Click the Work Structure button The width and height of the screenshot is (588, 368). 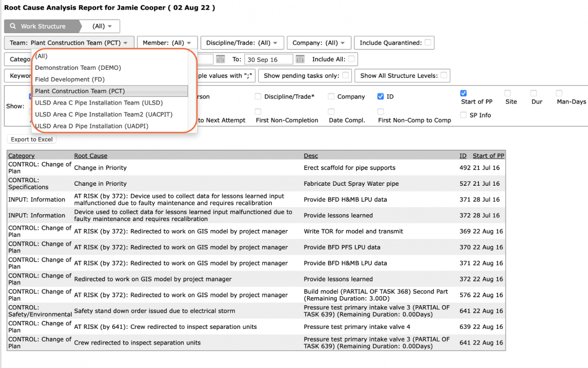pyautogui.click(x=42, y=26)
